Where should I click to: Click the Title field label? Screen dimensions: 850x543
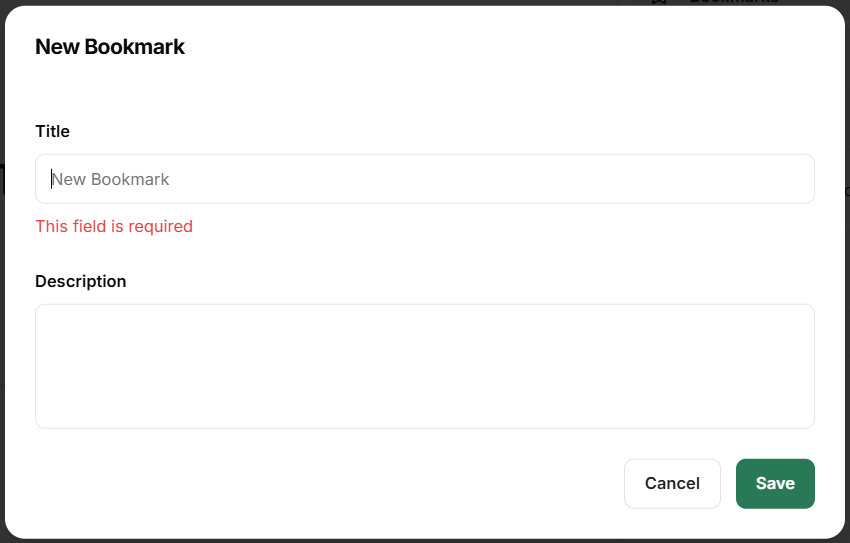(52, 131)
